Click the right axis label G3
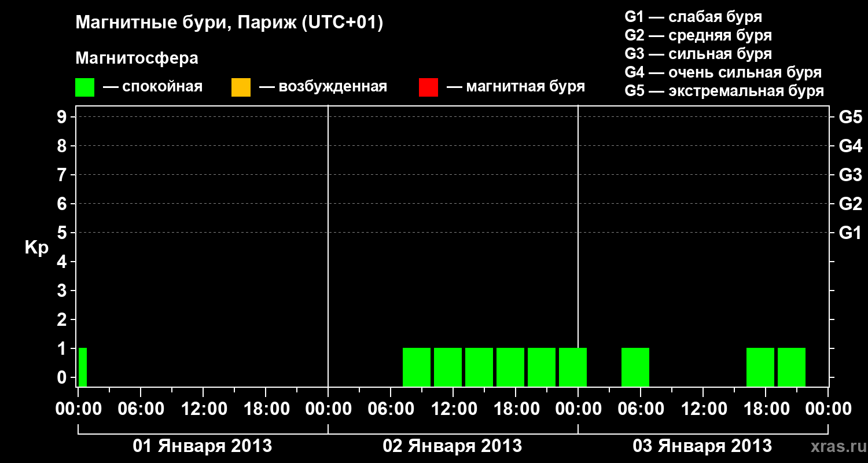 (x=850, y=175)
